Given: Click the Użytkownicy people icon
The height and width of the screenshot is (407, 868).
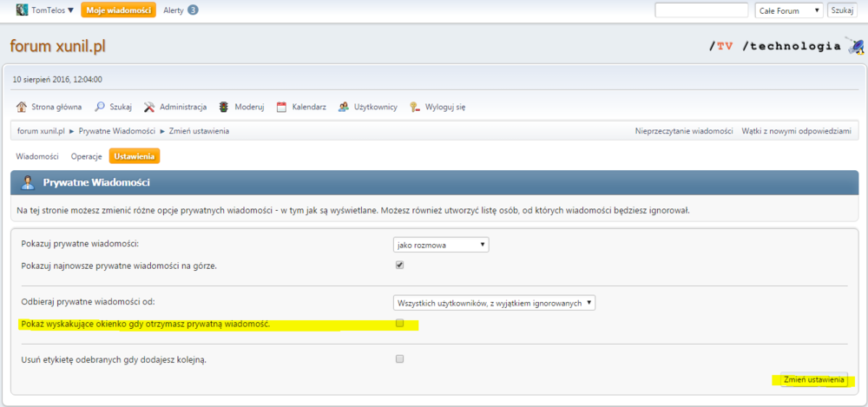Looking at the screenshot, I should (x=344, y=107).
